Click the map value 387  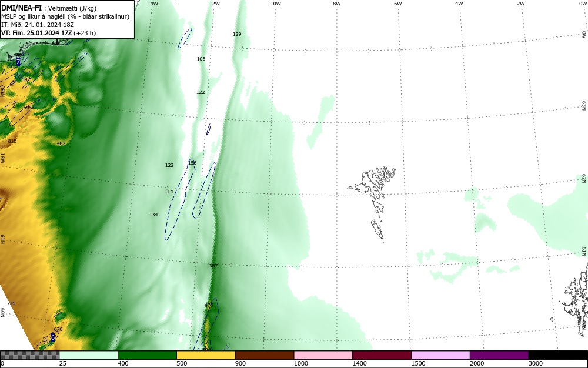coord(213,266)
